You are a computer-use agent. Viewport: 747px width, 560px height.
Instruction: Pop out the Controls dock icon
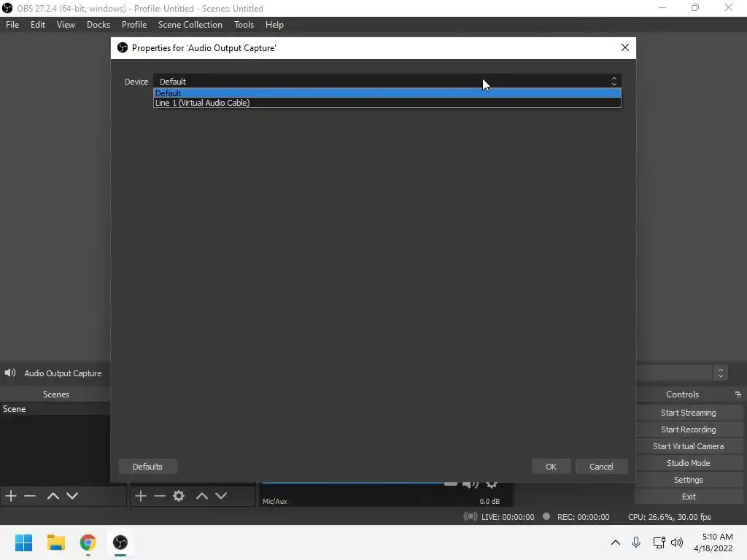738,394
